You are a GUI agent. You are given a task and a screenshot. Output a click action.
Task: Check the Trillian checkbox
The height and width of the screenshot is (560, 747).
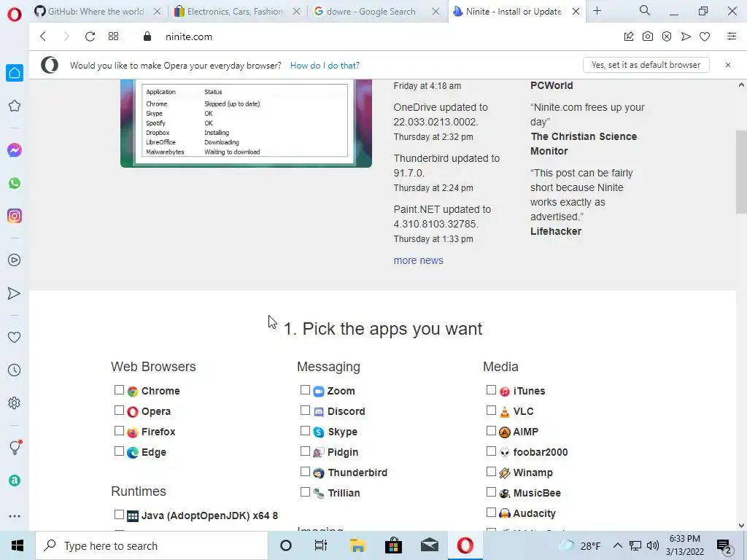click(x=306, y=492)
